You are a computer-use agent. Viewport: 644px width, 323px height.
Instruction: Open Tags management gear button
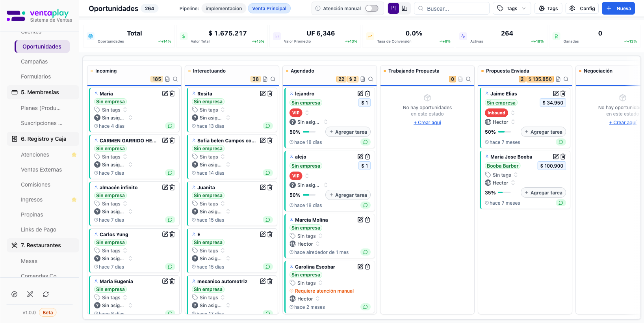pos(548,8)
